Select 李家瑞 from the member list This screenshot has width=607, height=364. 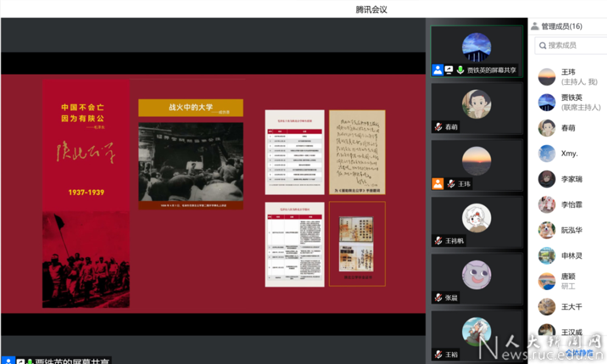click(x=571, y=179)
